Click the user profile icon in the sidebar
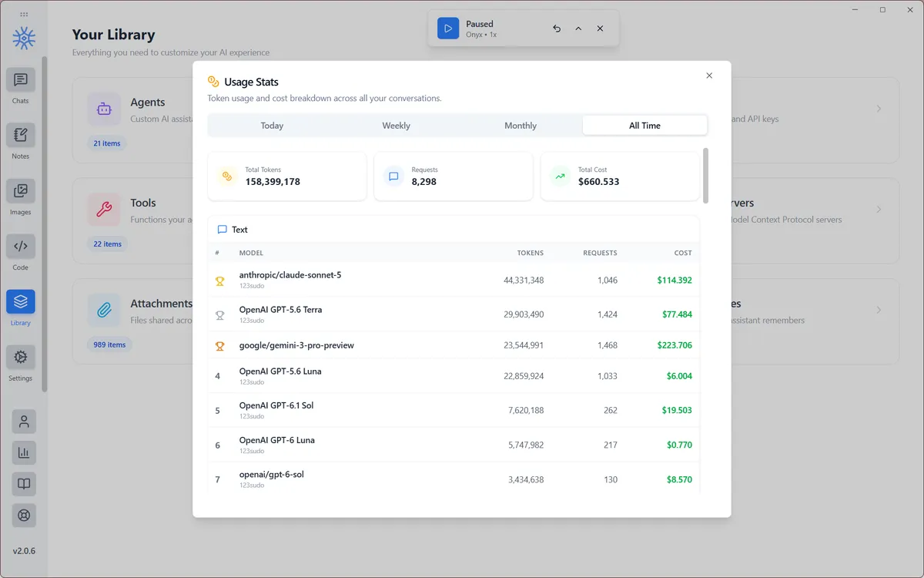924x578 pixels. [x=24, y=422]
